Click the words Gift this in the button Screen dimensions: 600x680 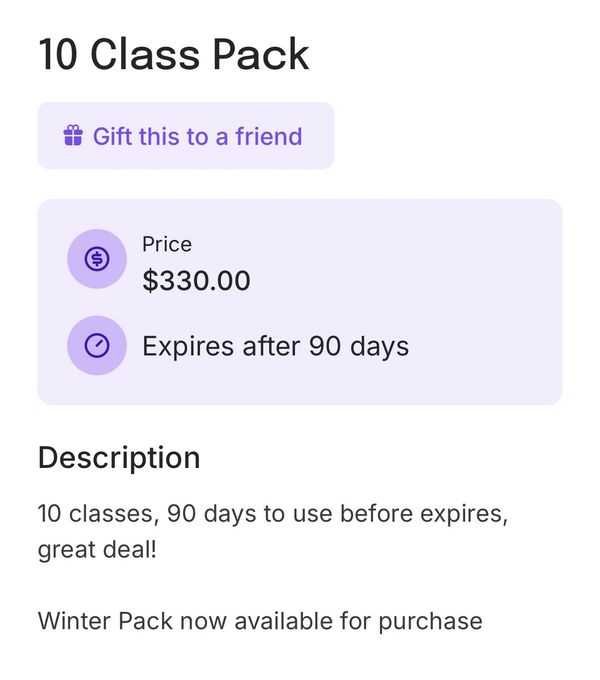[136, 136]
